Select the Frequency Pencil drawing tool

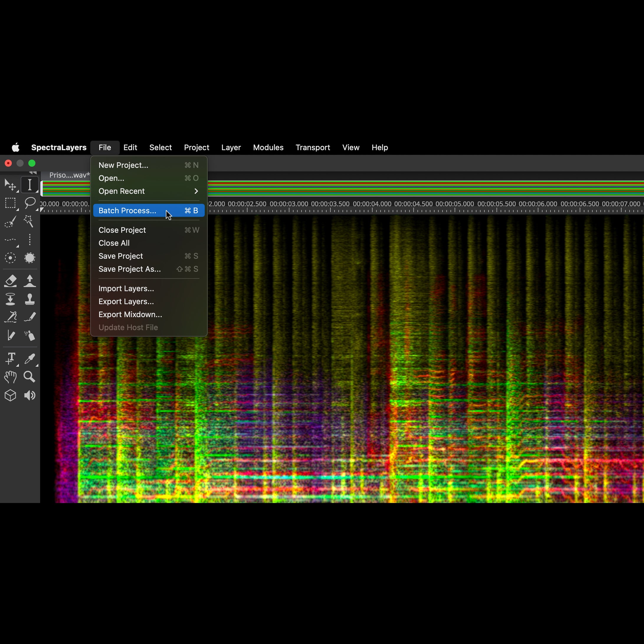click(x=30, y=317)
